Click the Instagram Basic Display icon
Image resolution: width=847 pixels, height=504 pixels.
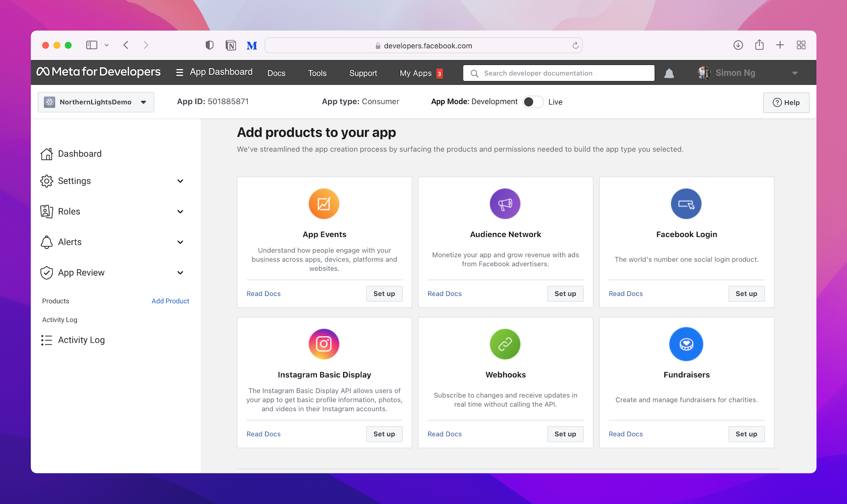[324, 344]
